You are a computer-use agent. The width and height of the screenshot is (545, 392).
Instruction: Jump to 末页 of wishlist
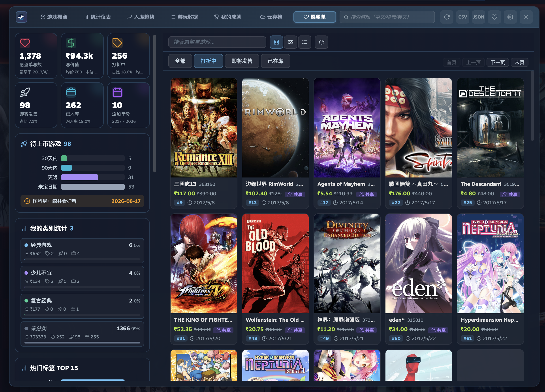[520, 62]
